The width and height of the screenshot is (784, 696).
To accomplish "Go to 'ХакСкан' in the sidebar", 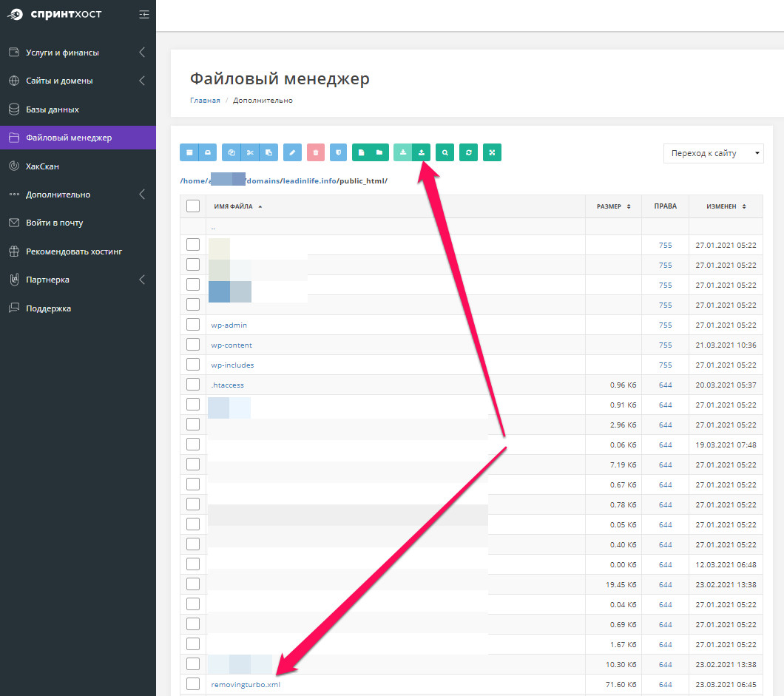I will coord(42,166).
